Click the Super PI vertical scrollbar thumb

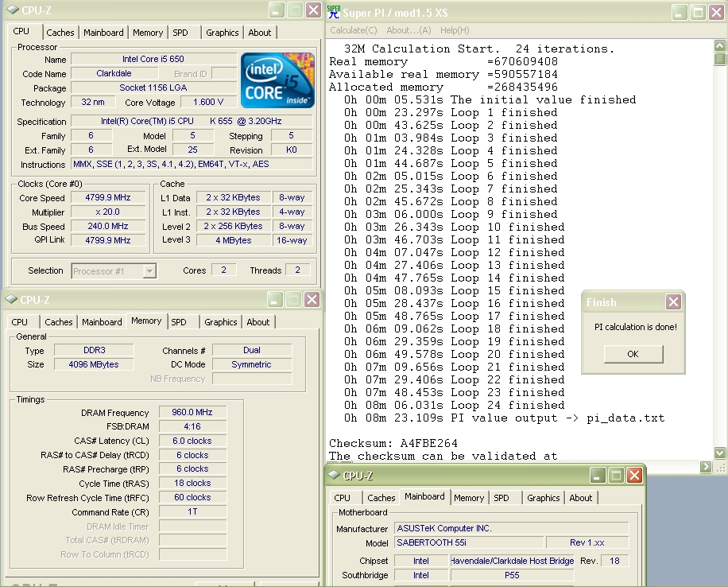tap(719, 59)
